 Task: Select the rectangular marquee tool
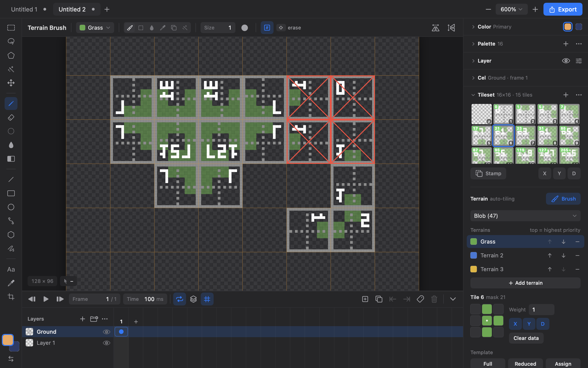point(11,28)
